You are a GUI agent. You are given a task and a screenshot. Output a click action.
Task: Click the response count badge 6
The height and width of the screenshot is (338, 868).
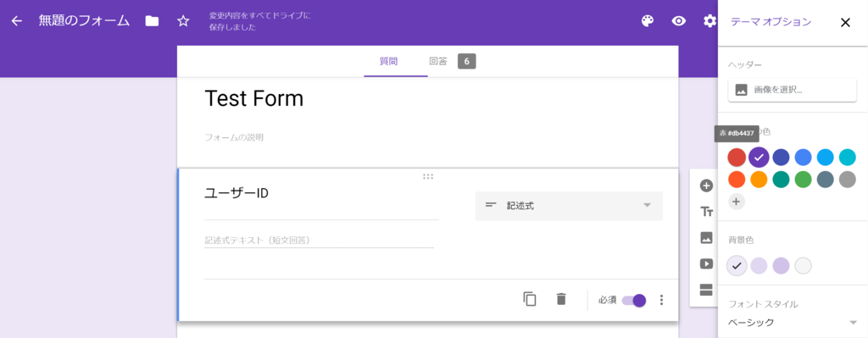pyautogui.click(x=467, y=61)
